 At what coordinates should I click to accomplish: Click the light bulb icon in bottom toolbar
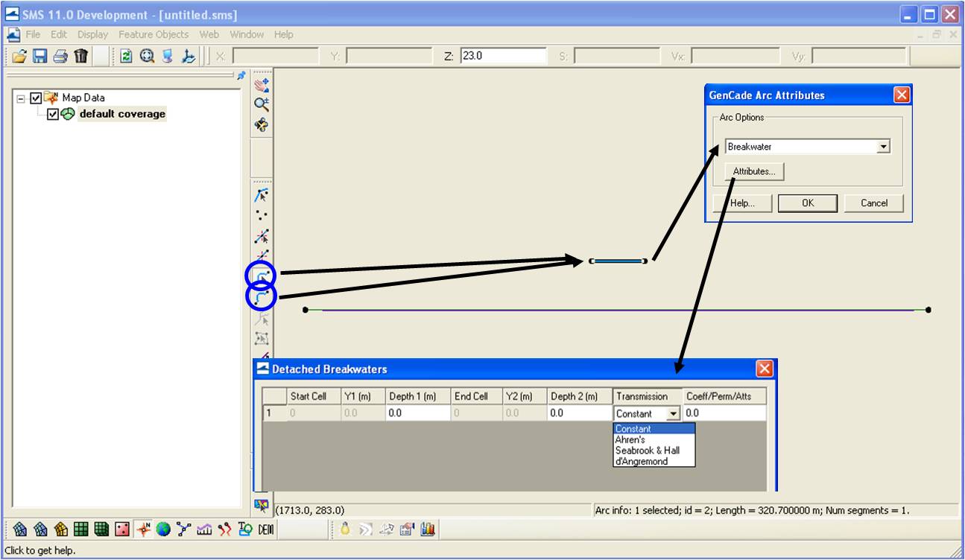click(345, 529)
